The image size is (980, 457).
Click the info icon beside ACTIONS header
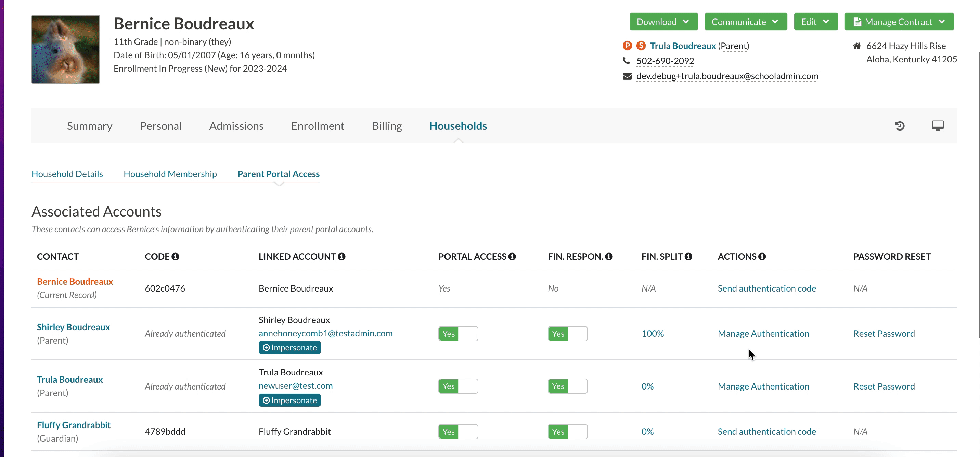coord(762,256)
